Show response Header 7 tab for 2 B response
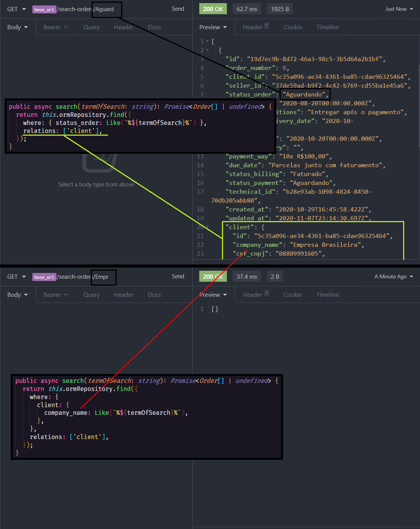The width and height of the screenshot is (420, 529). coord(256,294)
